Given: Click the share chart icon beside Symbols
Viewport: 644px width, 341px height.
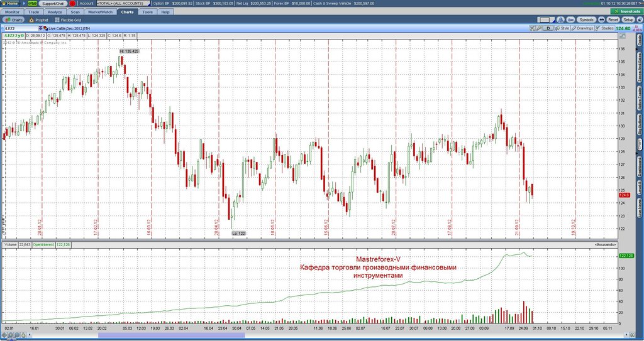Looking at the screenshot, I should pos(570,19).
